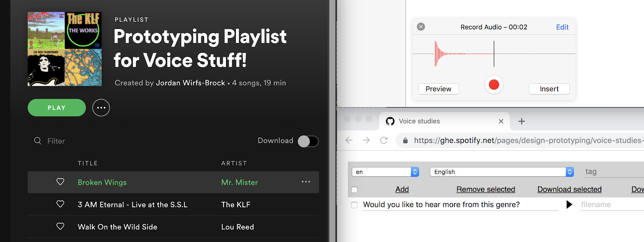Open Jordan Wirfs-Brock creator profile
644x242 pixels.
pos(190,83)
